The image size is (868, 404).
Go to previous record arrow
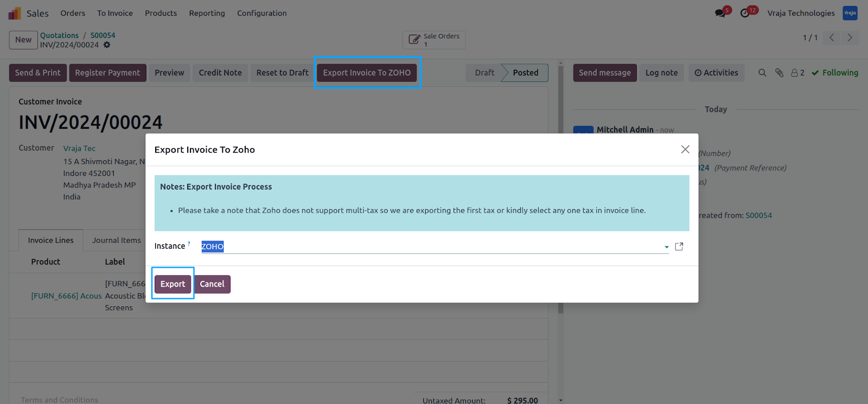[832, 37]
